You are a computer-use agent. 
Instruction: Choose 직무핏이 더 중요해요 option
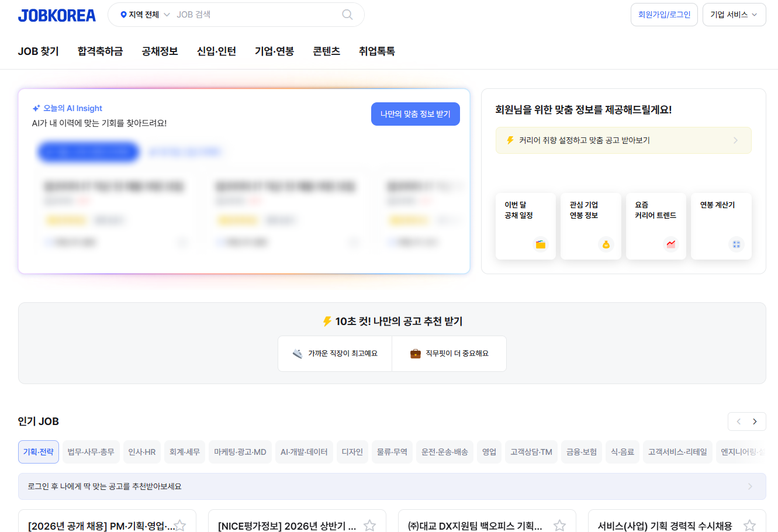(x=449, y=354)
